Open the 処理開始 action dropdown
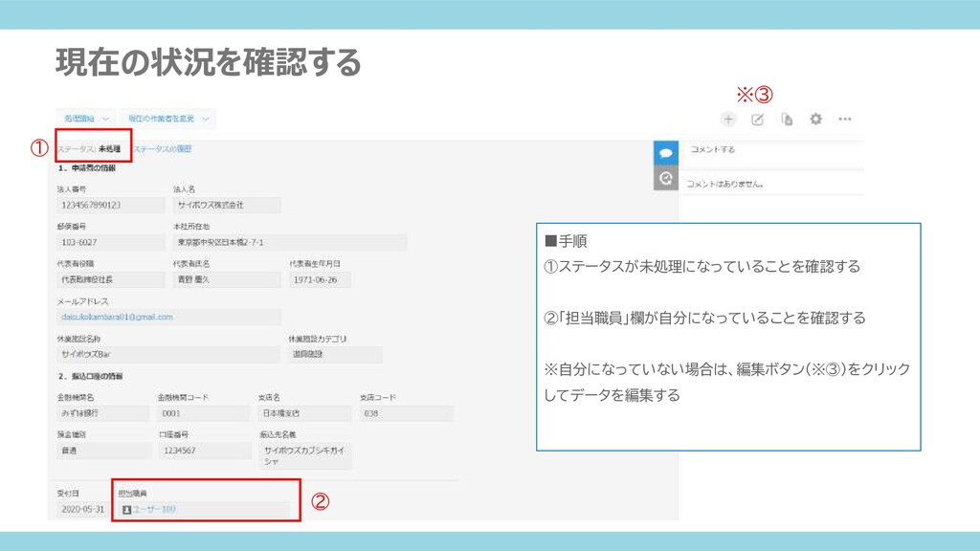The width and height of the screenshot is (980, 551). point(86,119)
